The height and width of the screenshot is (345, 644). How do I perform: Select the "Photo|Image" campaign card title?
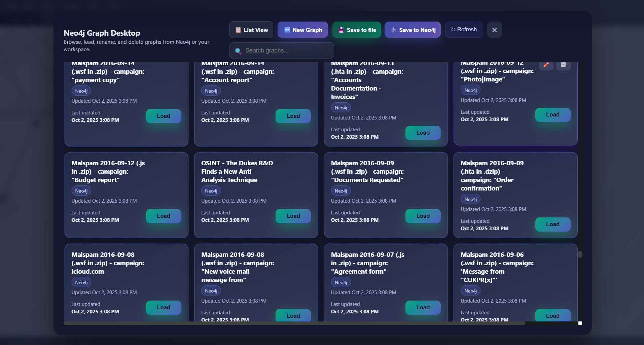(497, 72)
